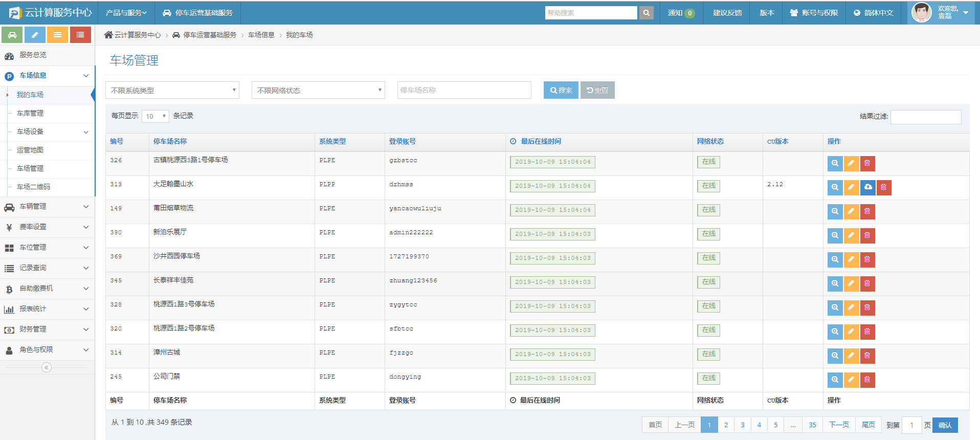
Task: Click cloud upload icon for 大足翰墨山水
Action: click(x=868, y=188)
